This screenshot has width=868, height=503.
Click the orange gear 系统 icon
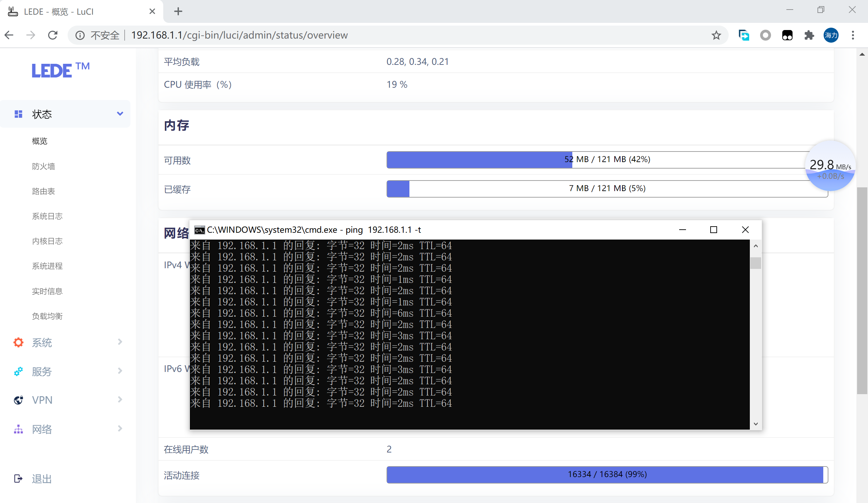[x=18, y=342]
